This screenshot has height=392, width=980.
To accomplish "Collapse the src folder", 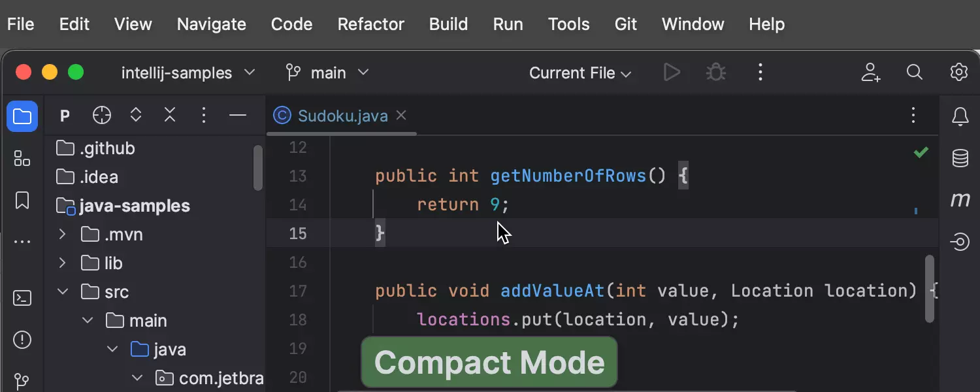I will [63, 292].
